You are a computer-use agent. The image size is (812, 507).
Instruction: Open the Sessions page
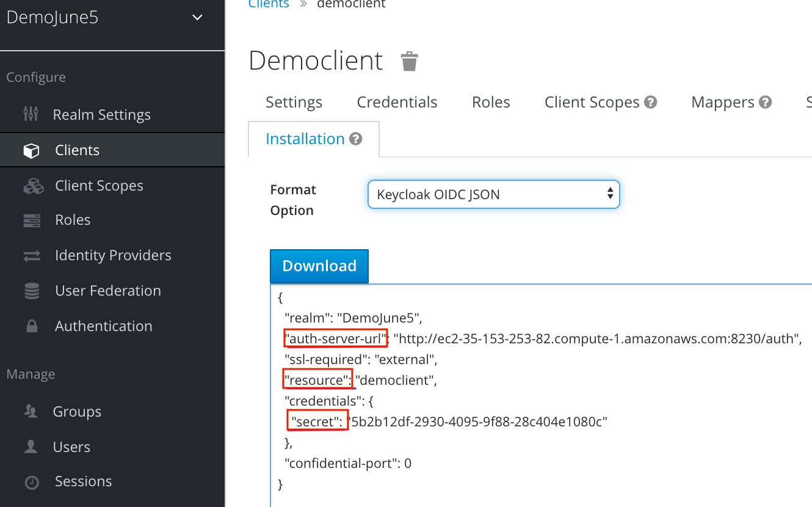[x=83, y=481]
